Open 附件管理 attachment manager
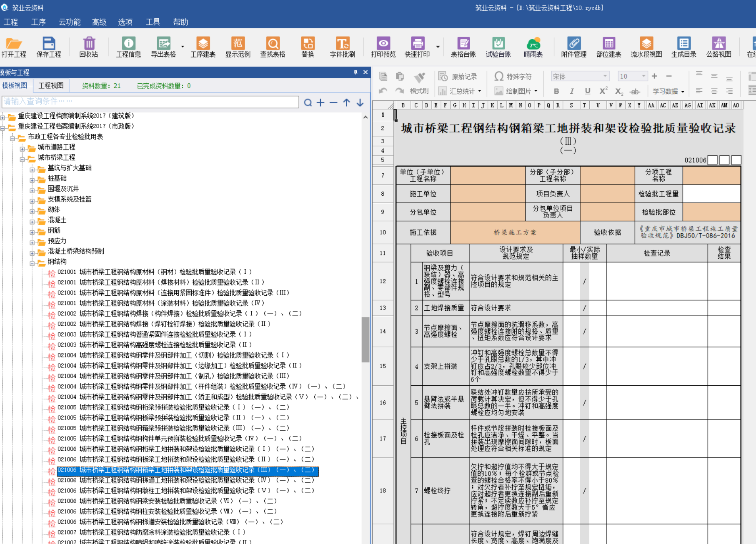This screenshot has height=544, width=756. point(574,47)
